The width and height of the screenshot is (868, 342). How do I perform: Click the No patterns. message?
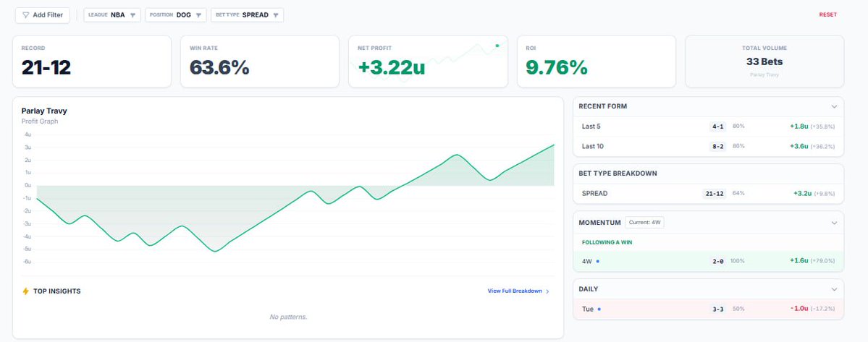pos(288,317)
